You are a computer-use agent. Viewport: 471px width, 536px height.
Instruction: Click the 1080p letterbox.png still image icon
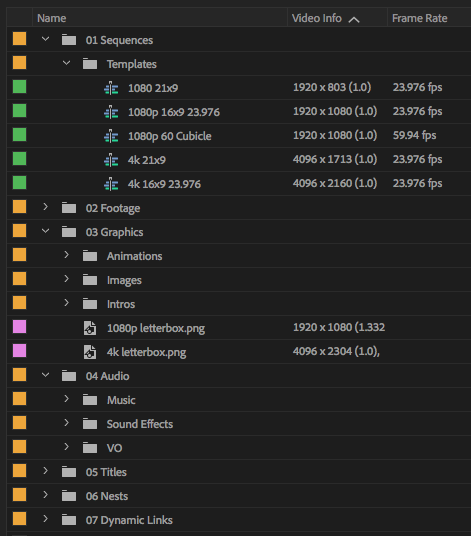click(90, 328)
